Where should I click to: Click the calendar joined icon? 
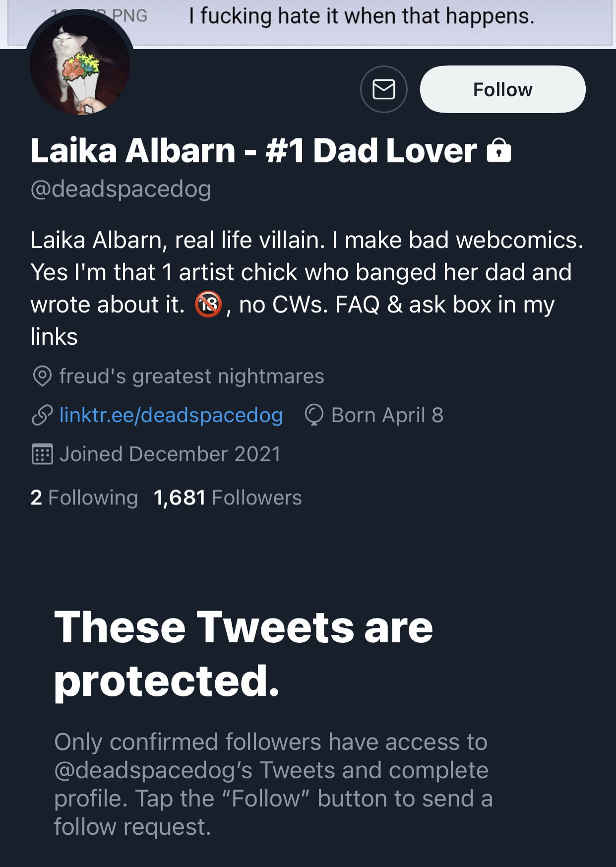pyautogui.click(x=42, y=454)
